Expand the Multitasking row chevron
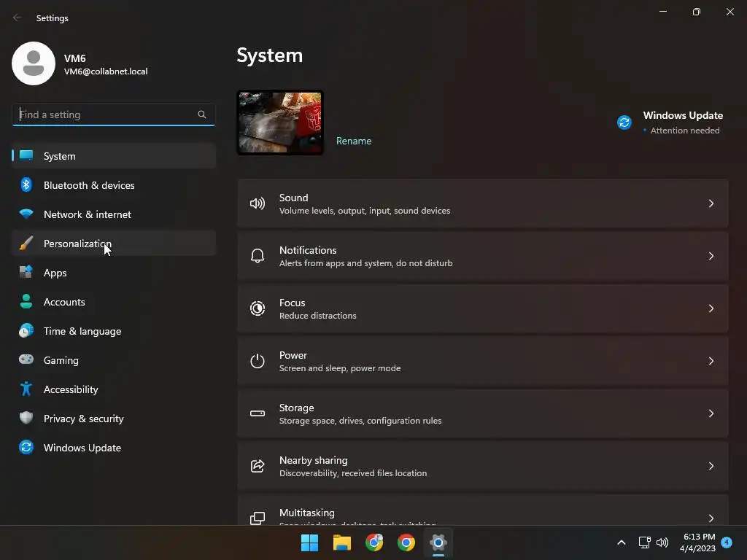 pos(711,518)
